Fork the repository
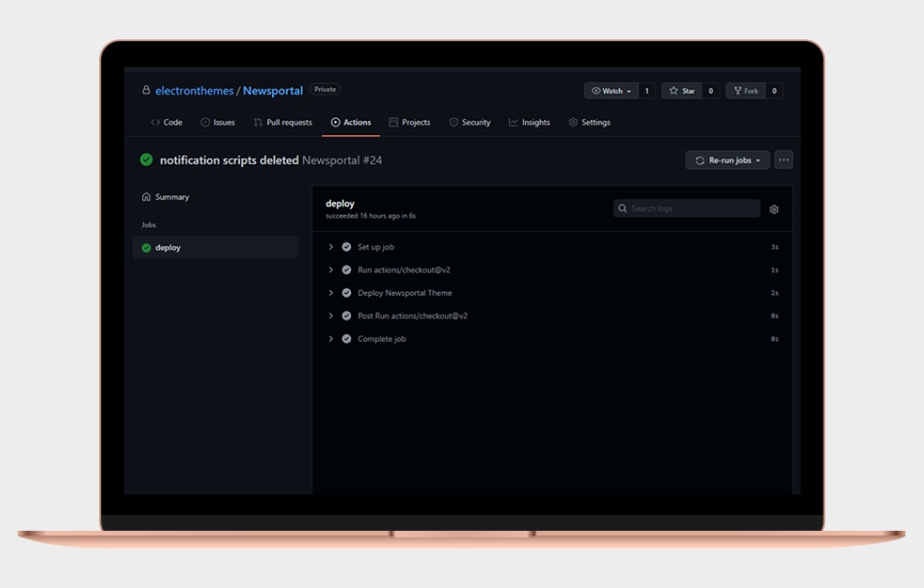This screenshot has width=924, height=588. coord(745,91)
